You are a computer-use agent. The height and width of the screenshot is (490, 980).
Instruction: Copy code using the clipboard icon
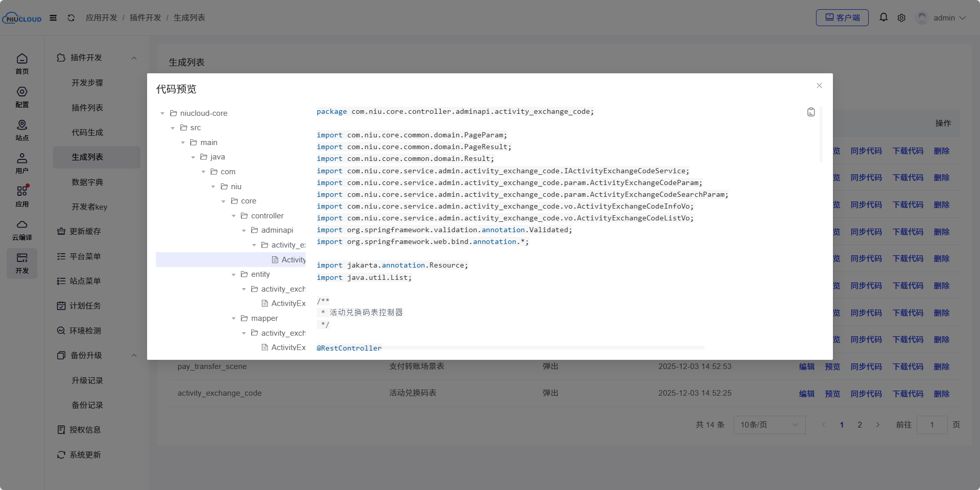(811, 112)
